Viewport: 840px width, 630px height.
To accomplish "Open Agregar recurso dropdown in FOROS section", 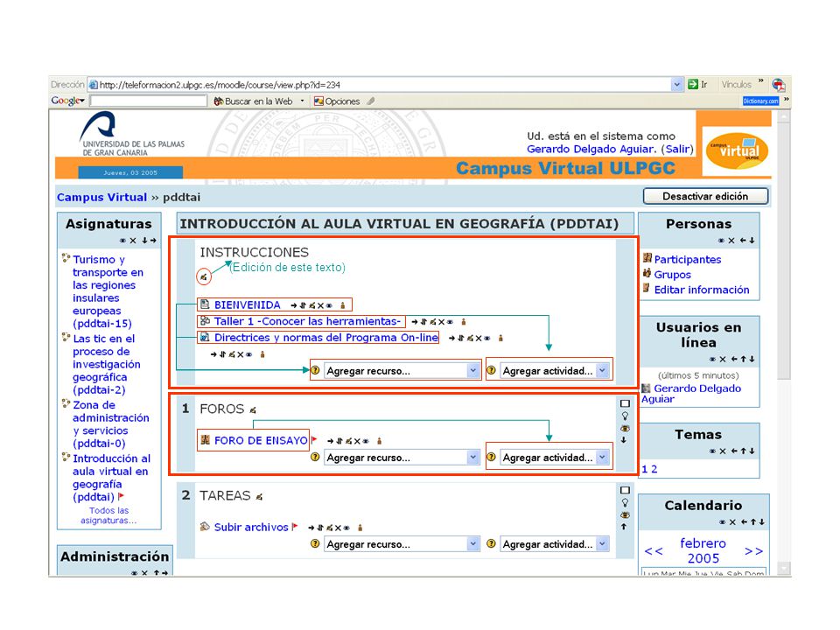I will click(402, 458).
